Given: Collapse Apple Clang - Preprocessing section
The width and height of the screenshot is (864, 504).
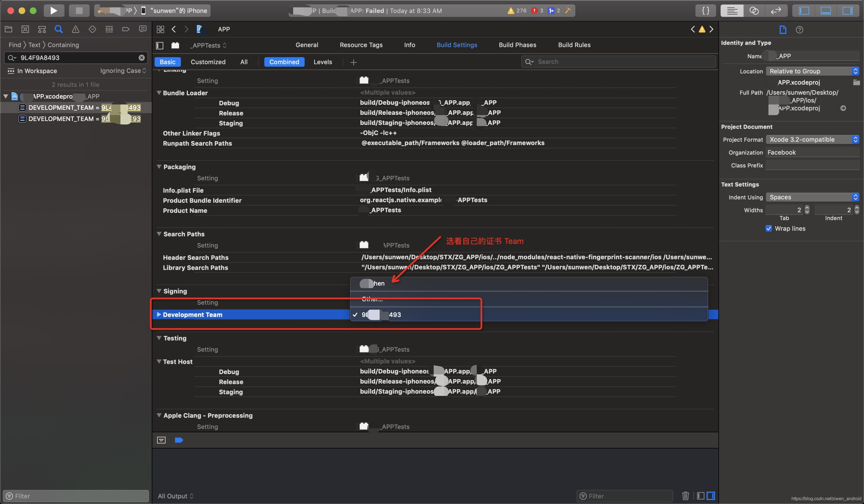Looking at the screenshot, I should click(x=159, y=415).
